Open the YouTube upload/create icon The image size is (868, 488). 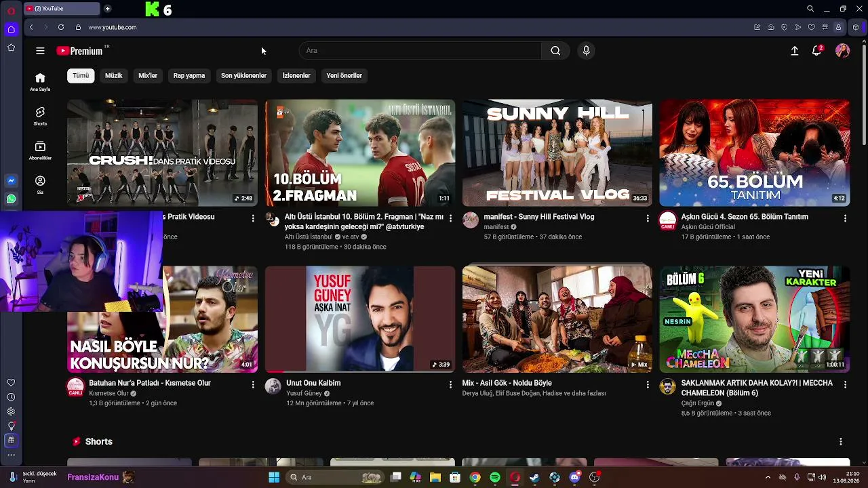tap(795, 51)
